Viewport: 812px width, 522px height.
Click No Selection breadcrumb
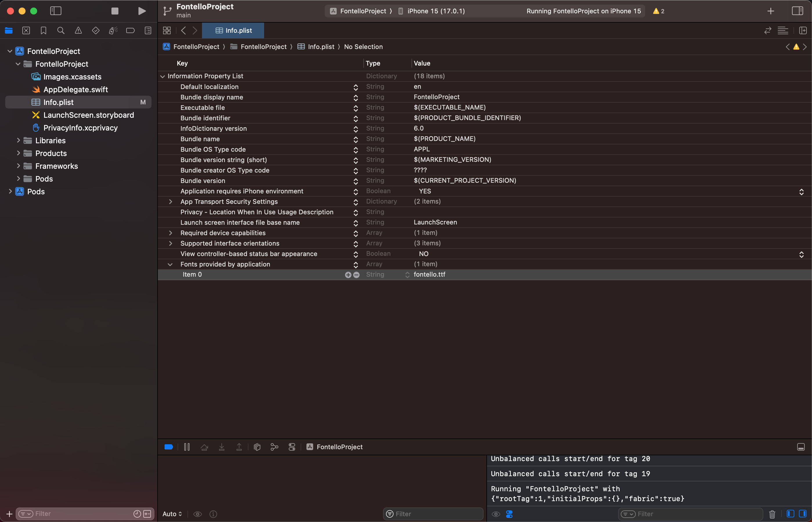363,47
